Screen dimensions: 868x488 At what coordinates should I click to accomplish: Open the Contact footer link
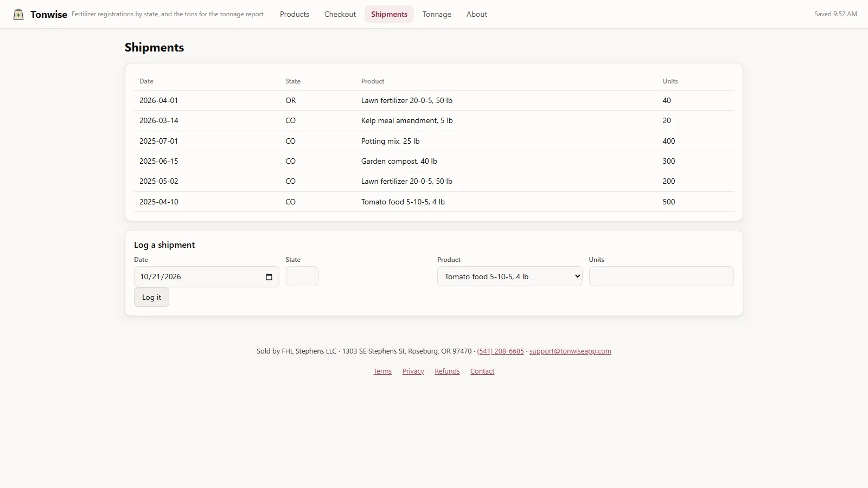pos(482,371)
